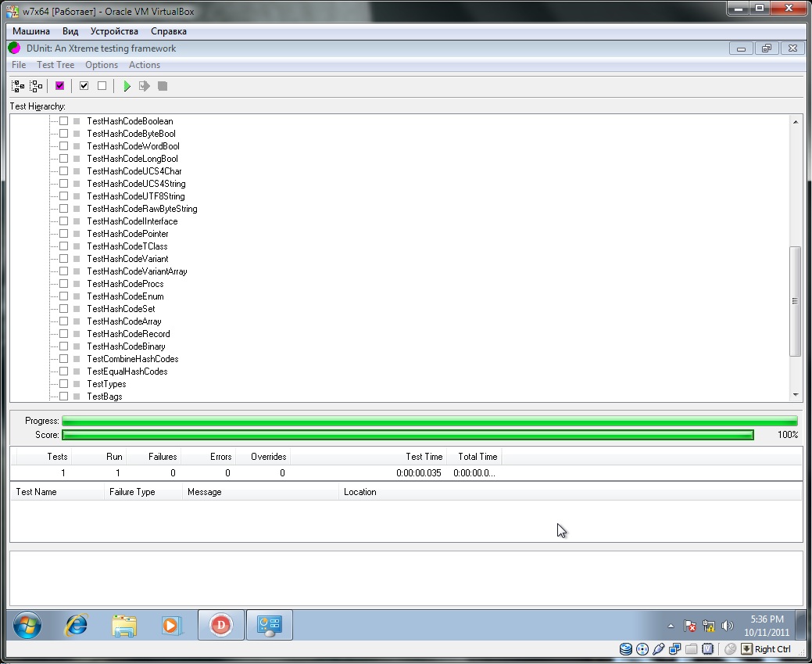Open volume speaker tray icon
812x664 pixels.
[727, 626]
